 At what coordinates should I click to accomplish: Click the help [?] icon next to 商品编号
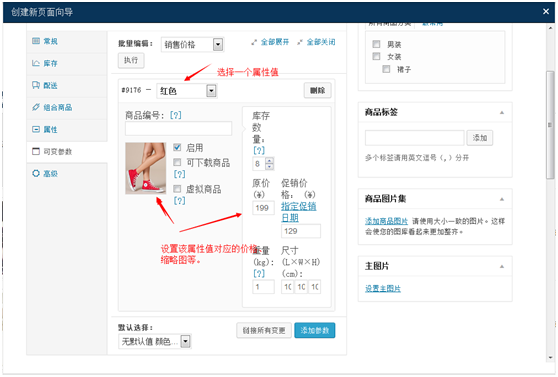coord(175,115)
